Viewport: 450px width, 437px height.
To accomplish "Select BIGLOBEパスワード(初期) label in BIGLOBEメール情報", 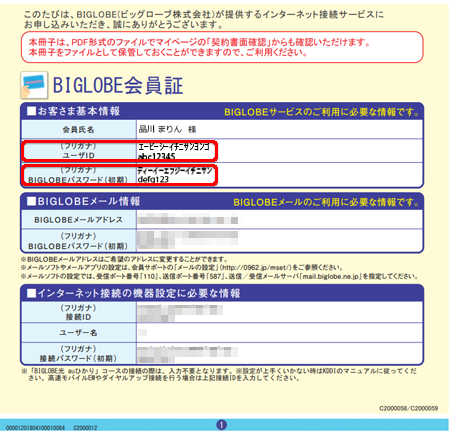I will pos(79,241).
